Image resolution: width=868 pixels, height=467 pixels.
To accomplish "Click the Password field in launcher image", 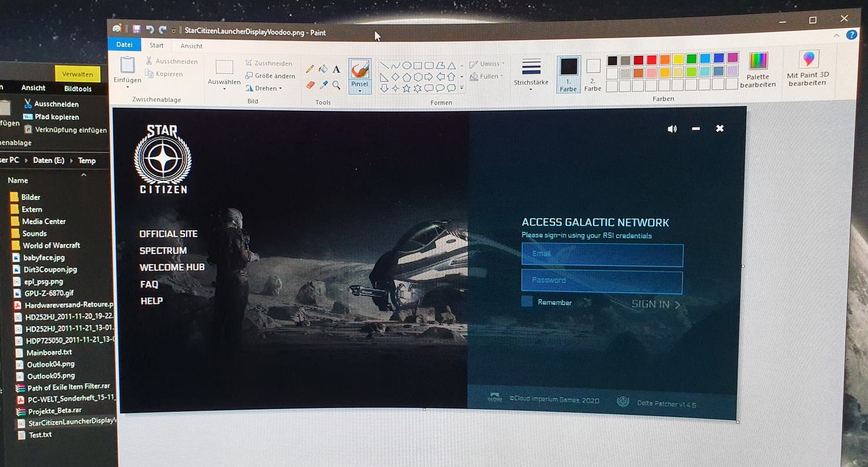I will (x=602, y=282).
